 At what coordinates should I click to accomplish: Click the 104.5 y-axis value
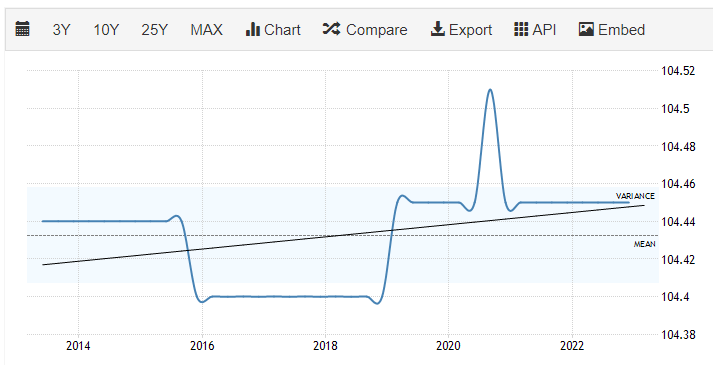point(675,109)
